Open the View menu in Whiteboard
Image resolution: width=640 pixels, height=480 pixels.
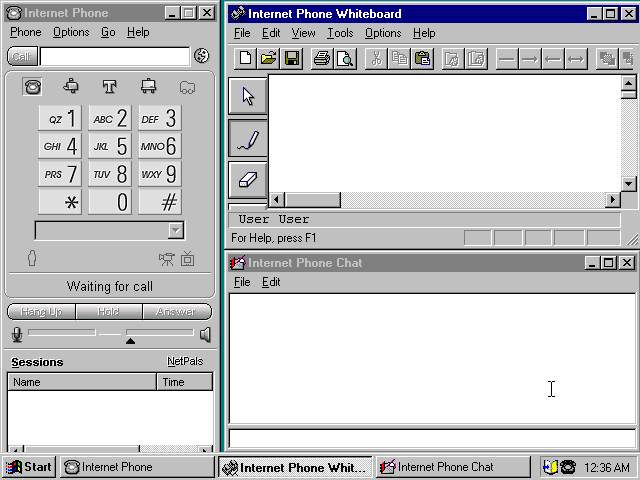pyautogui.click(x=303, y=33)
